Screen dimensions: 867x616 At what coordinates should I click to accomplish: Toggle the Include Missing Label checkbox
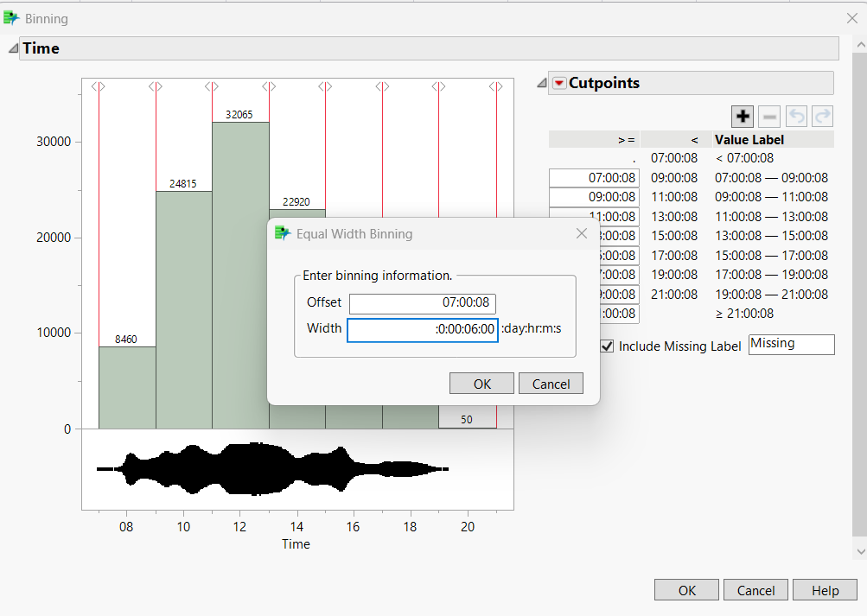(x=606, y=346)
